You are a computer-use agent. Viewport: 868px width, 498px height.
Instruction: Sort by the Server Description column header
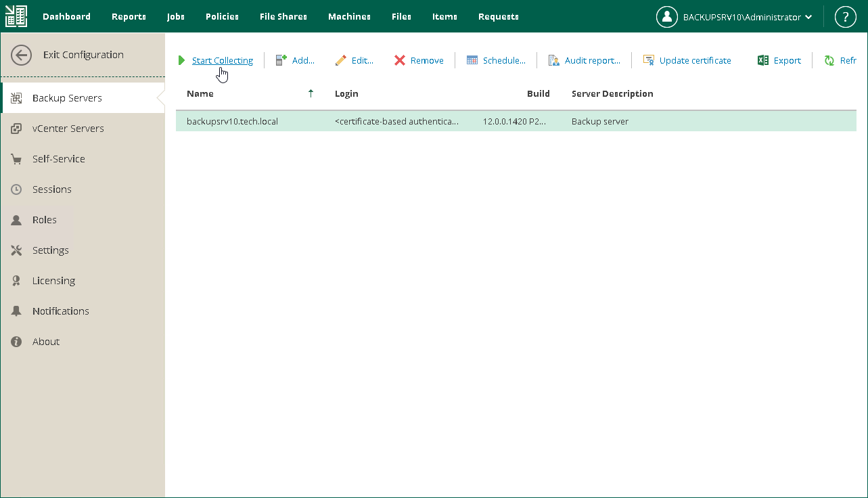[612, 94]
